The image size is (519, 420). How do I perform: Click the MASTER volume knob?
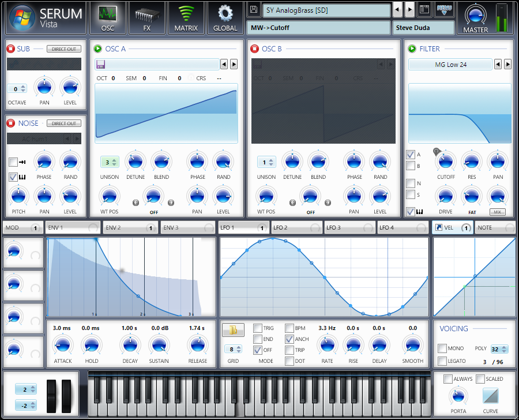click(476, 15)
